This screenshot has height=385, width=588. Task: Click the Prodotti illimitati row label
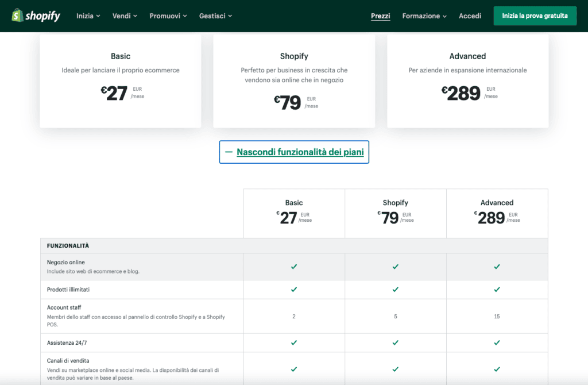68,290
